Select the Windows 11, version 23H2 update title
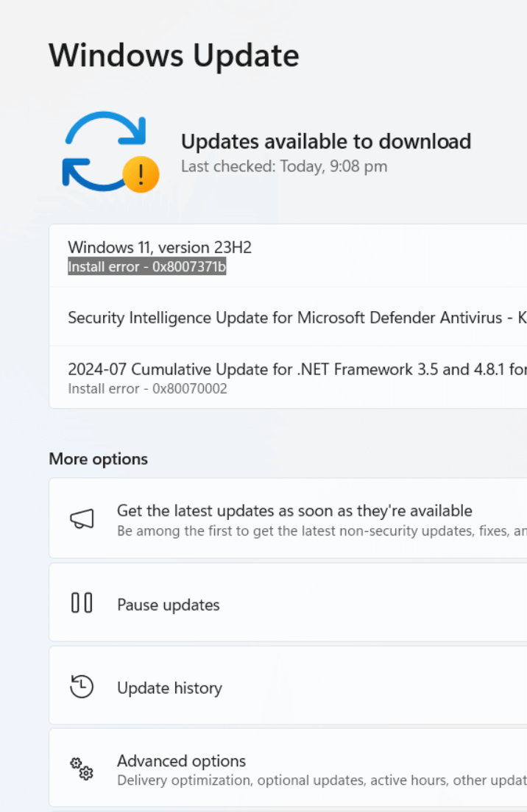Viewport: 527px width, 812px height. pos(160,247)
